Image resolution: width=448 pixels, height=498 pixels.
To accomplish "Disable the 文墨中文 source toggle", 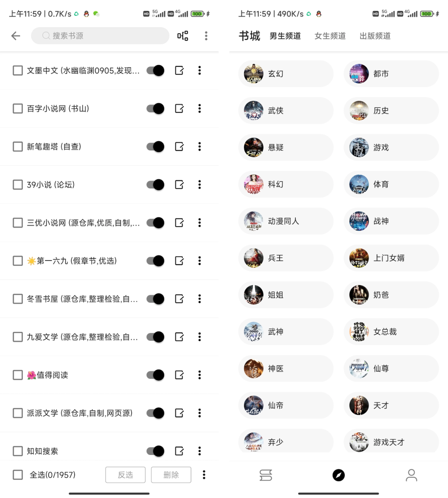I will click(156, 71).
